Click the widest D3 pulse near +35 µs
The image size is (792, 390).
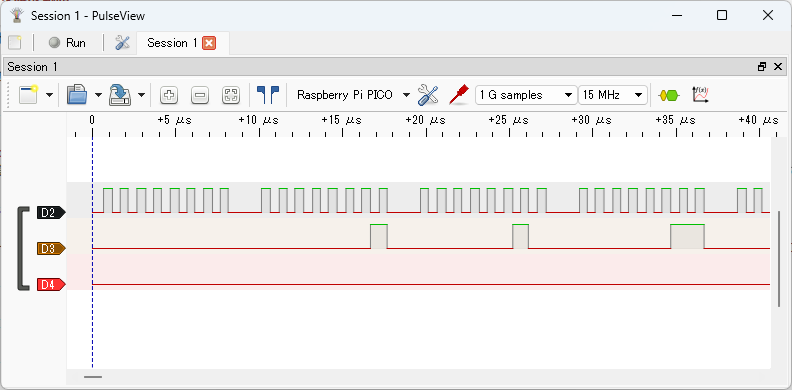tap(687, 236)
